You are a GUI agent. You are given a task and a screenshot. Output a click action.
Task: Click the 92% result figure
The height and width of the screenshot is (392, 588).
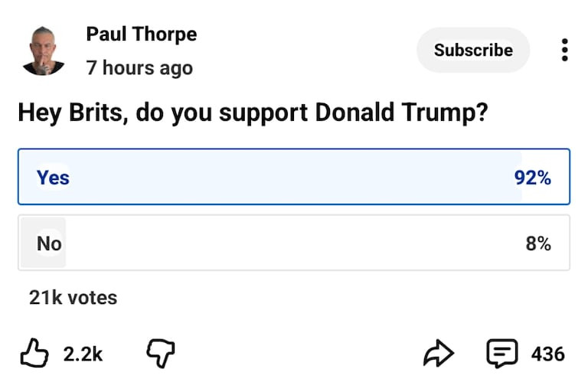[532, 178]
